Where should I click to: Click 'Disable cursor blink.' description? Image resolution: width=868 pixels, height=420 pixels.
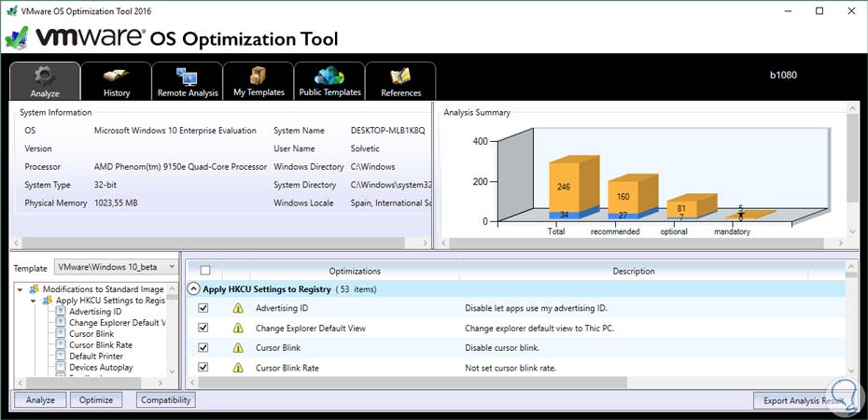tap(502, 348)
